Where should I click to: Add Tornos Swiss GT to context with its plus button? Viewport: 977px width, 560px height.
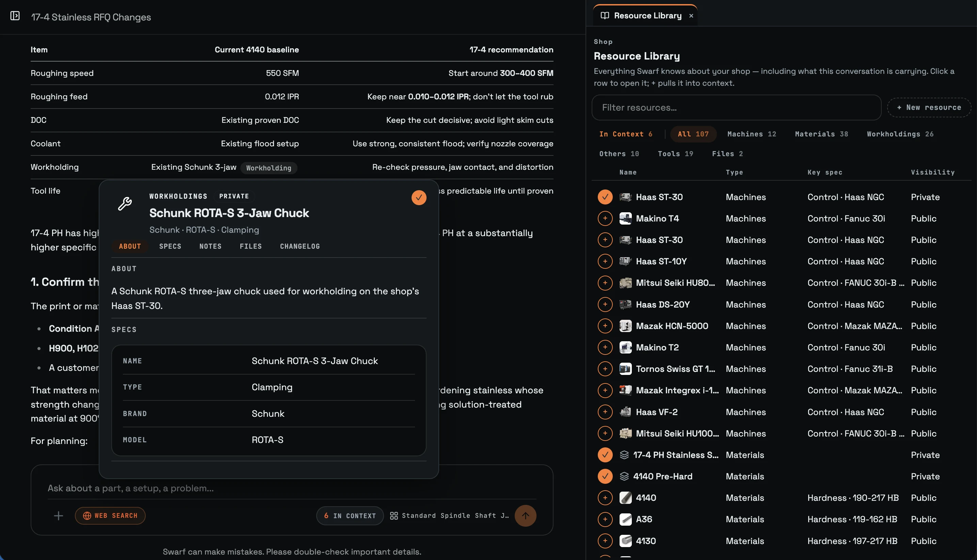coord(605,369)
